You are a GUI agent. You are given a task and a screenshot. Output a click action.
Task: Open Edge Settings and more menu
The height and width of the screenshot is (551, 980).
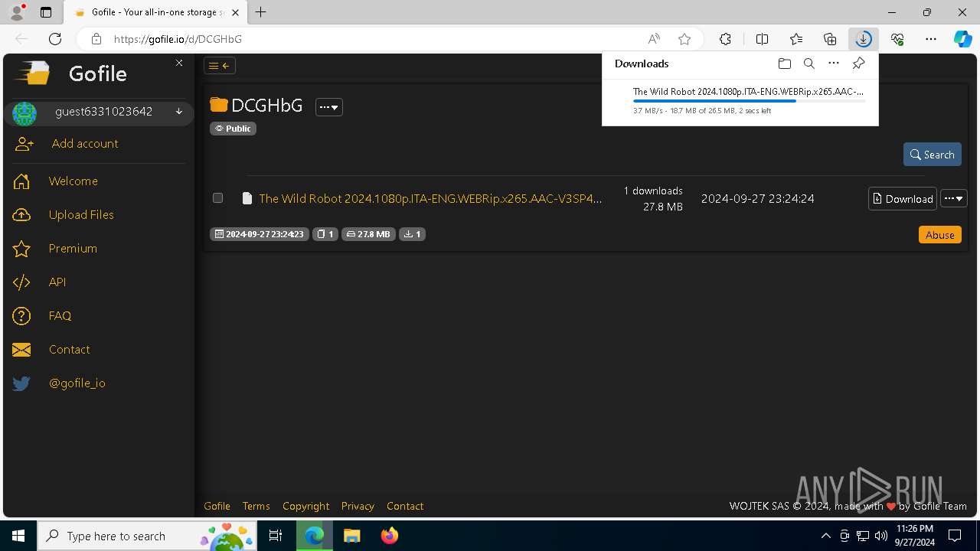pyautogui.click(x=931, y=39)
